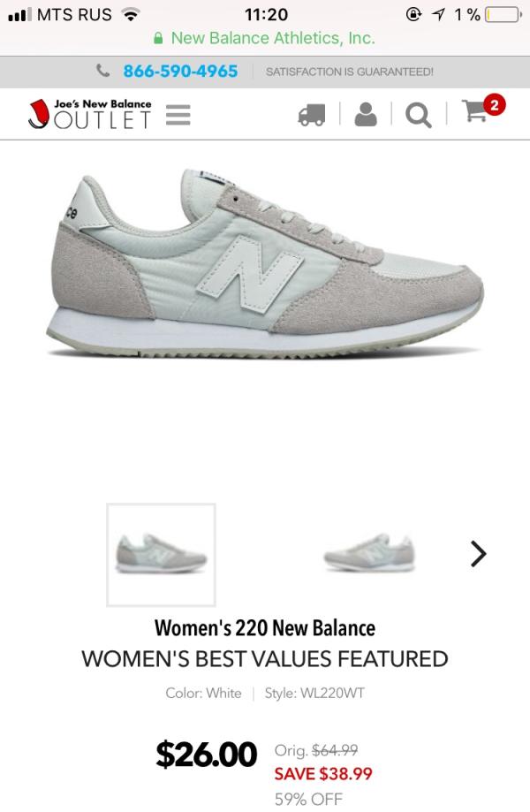Click the Joe's New Balance Outlet logo

pyautogui.click(x=90, y=114)
